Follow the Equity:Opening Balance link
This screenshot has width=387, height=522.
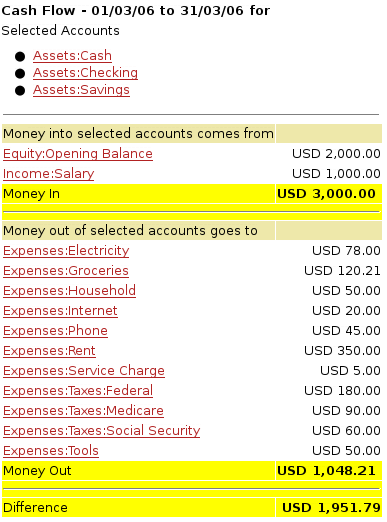pos(78,154)
